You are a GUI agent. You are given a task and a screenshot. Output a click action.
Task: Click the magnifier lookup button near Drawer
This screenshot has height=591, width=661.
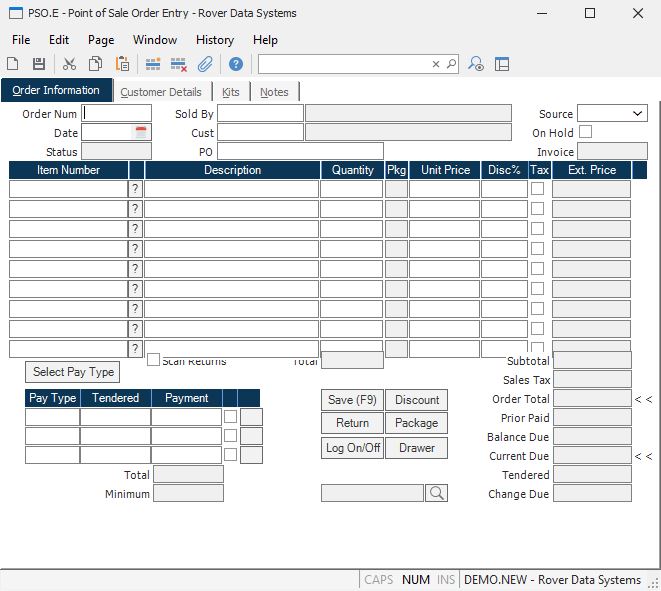(436, 493)
